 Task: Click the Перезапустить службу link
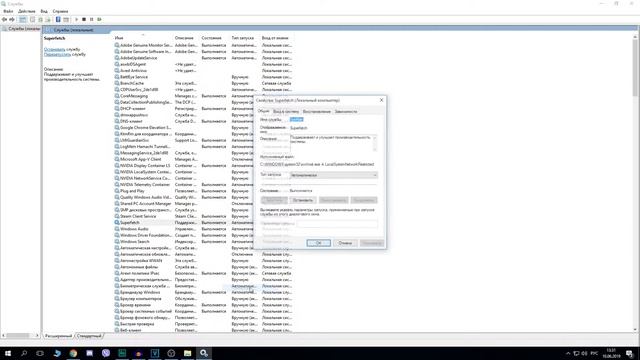57,54
